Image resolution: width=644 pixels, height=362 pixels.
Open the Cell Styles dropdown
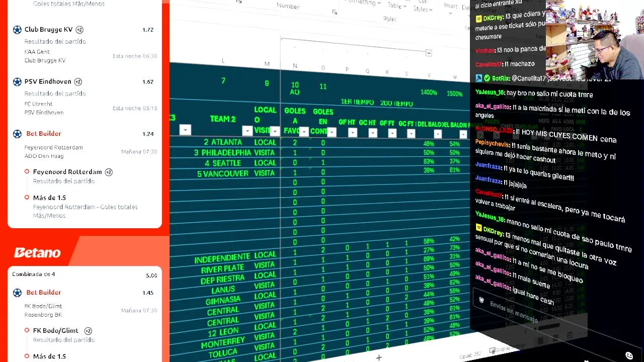423,6
